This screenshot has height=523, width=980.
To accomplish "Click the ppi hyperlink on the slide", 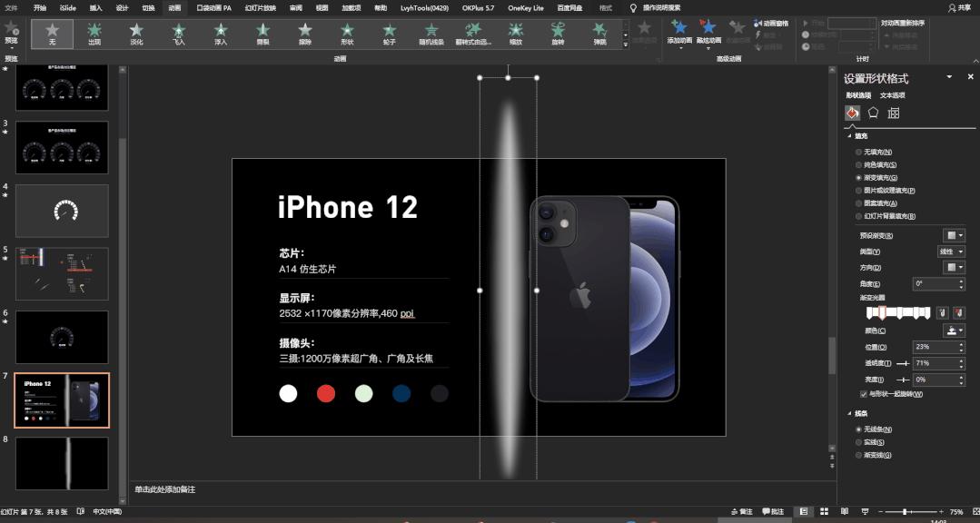I will (x=406, y=312).
